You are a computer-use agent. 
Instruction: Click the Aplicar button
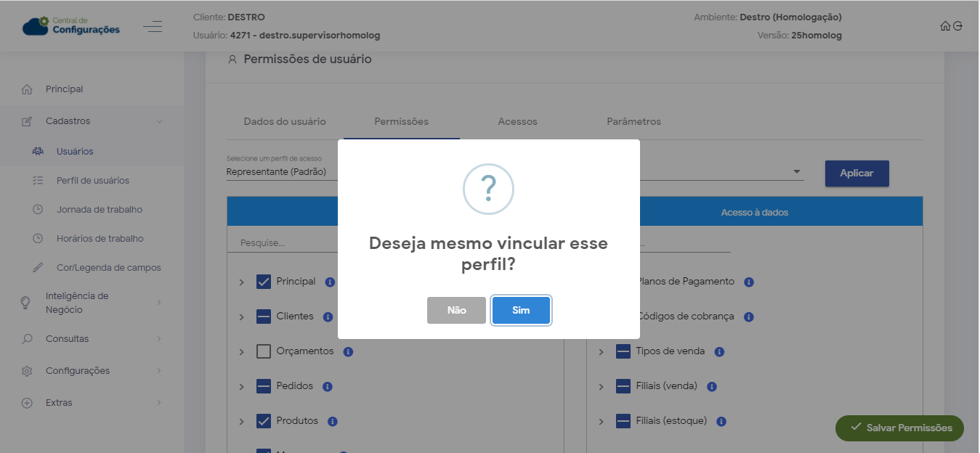[857, 174]
